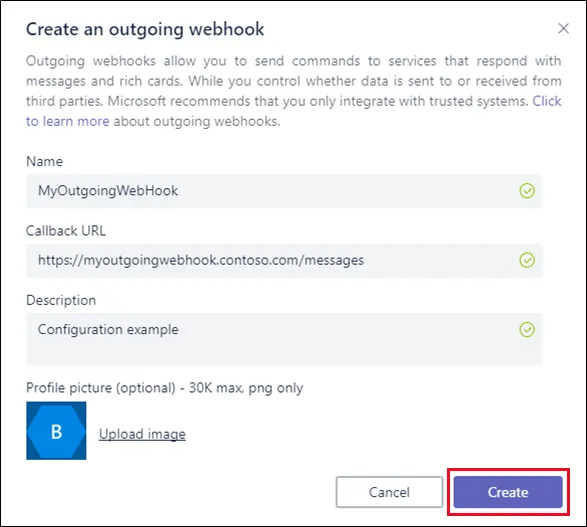The width and height of the screenshot is (587, 527).
Task: Focus the Name input field
Action: pyautogui.click(x=284, y=191)
